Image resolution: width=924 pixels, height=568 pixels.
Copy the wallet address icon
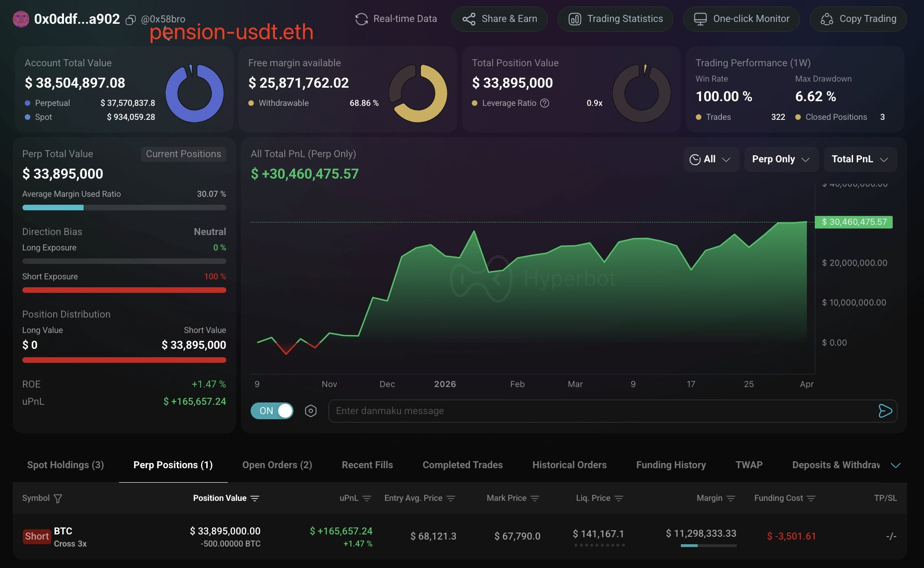click(131, 20)
